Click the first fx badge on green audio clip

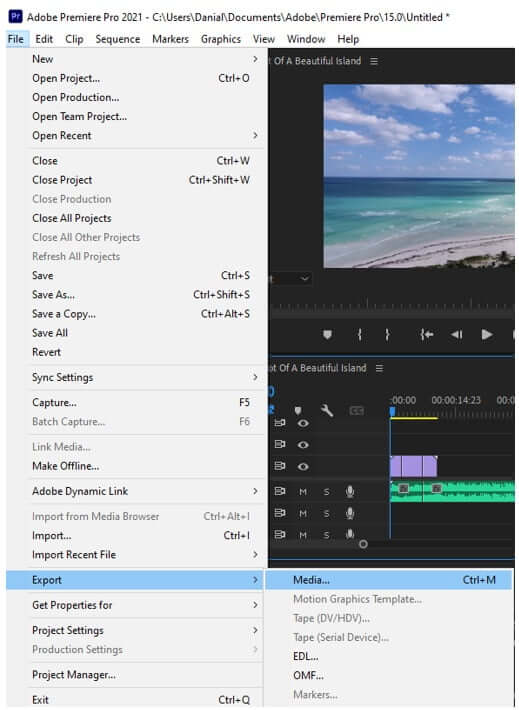tap(403, 488)
